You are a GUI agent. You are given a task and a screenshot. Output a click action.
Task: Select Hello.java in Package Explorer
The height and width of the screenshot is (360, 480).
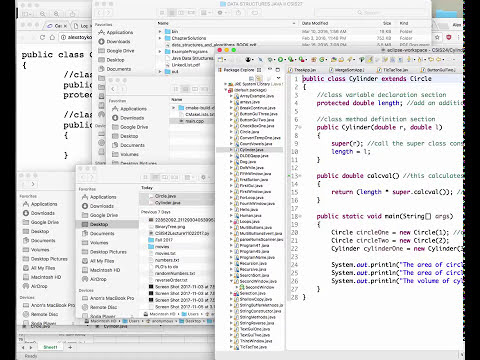pyautogui.click(x=249, y=210)
